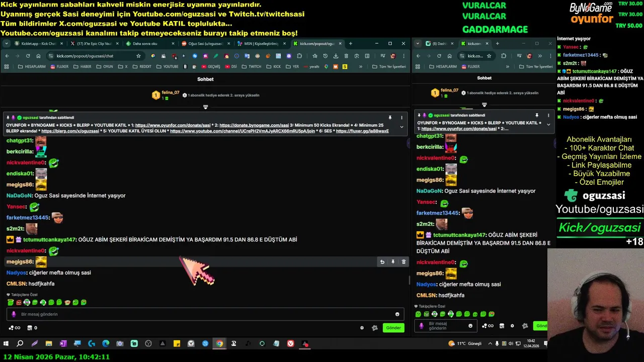Expand the leaderboard arrow in left chat
644x362 pixels.
pyautogui.click(x=205, y=107)
